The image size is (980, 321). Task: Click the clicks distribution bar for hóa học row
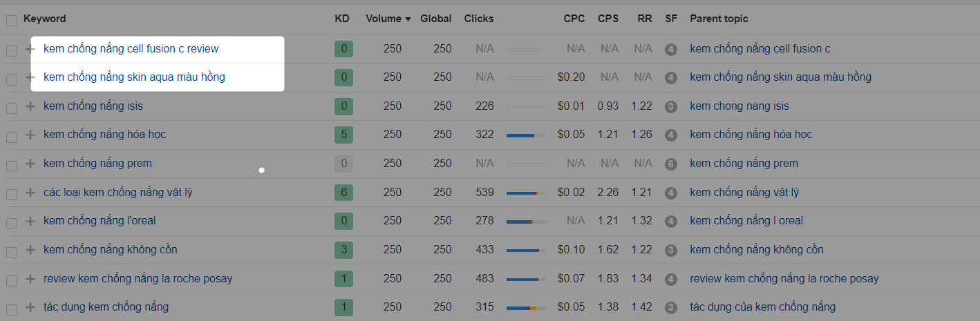(525, 135)
